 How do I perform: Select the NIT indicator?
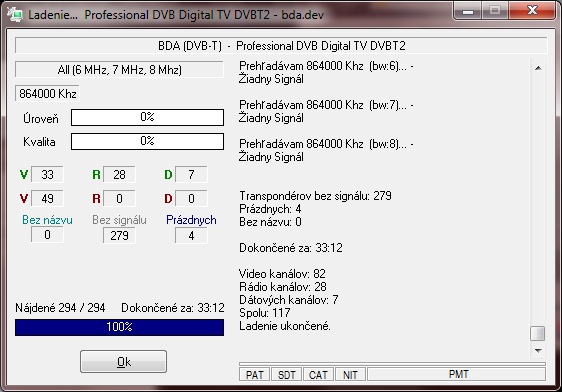point(350,375)
